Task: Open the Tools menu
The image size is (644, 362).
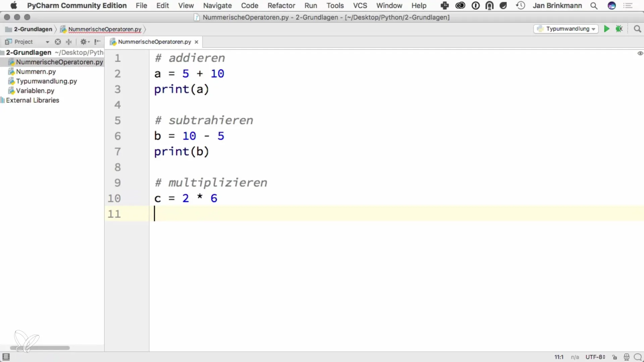Action: point(335,6)
